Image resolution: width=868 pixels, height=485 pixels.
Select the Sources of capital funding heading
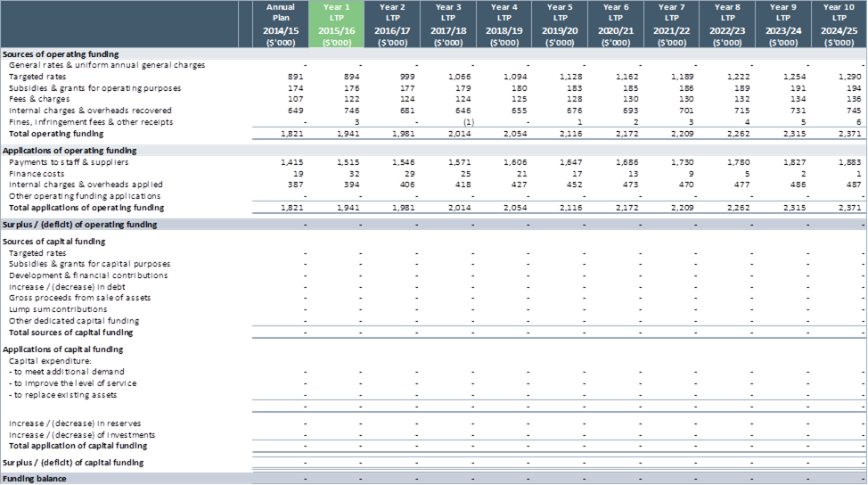click(x=53, y=242)
